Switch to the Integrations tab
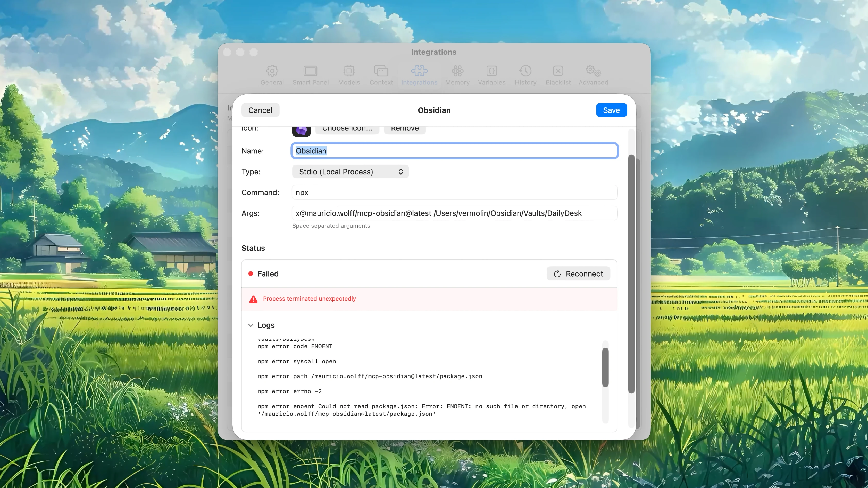868x488 pixels. tap(419, 75)
